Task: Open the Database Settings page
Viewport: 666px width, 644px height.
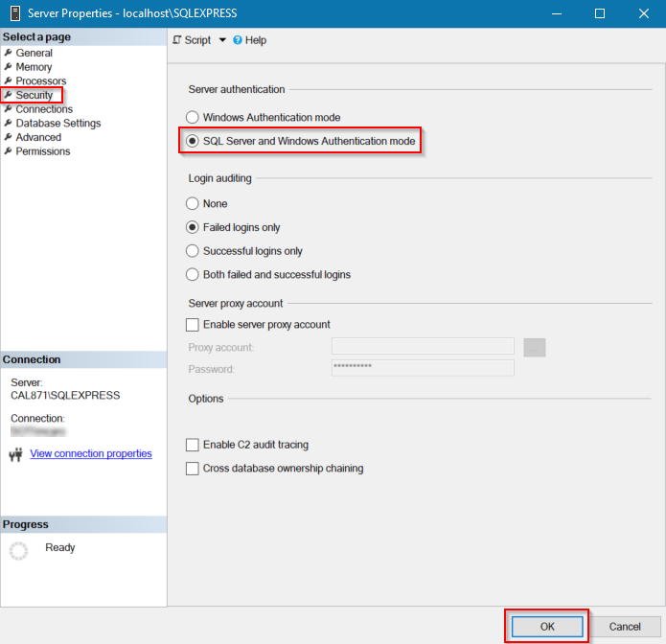Action: pos(58,124)
